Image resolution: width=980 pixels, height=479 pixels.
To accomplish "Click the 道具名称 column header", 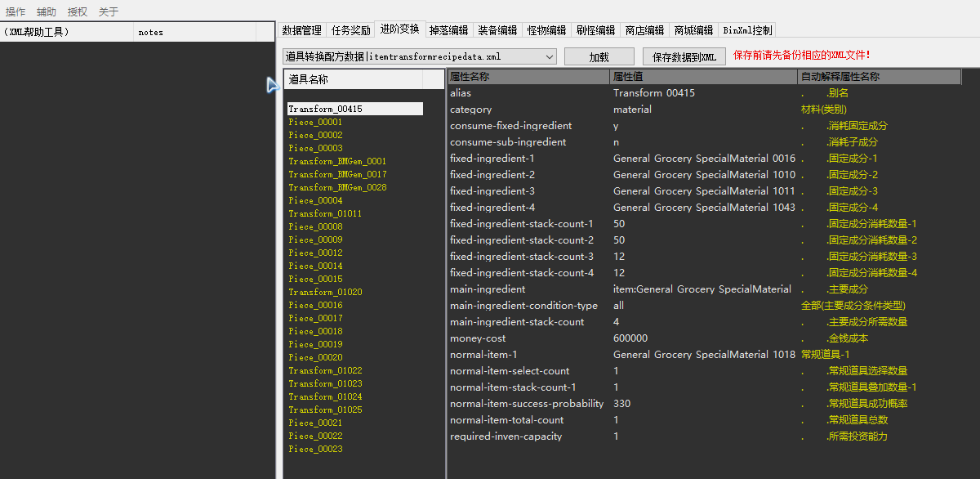I will (353, 79).
